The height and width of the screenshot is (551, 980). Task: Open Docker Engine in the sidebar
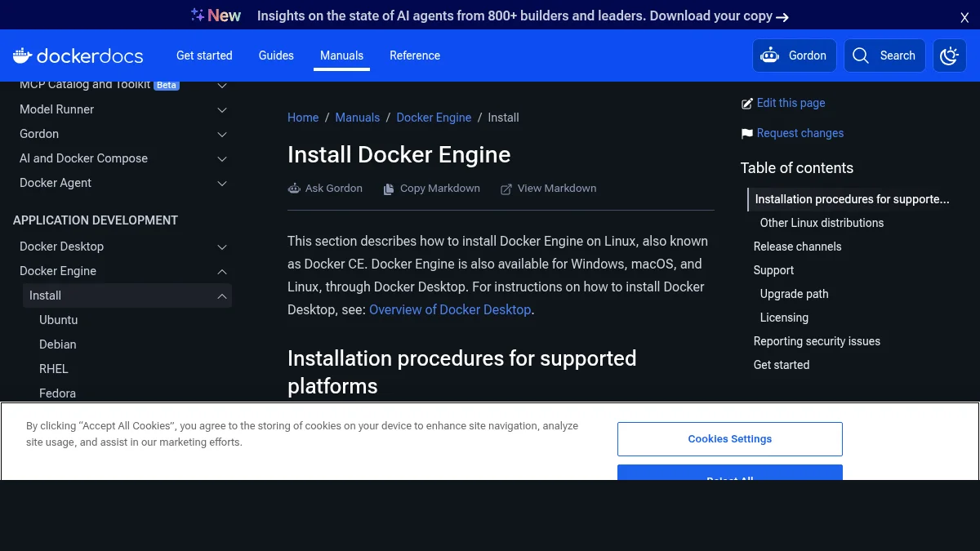(x=58, y=271)
